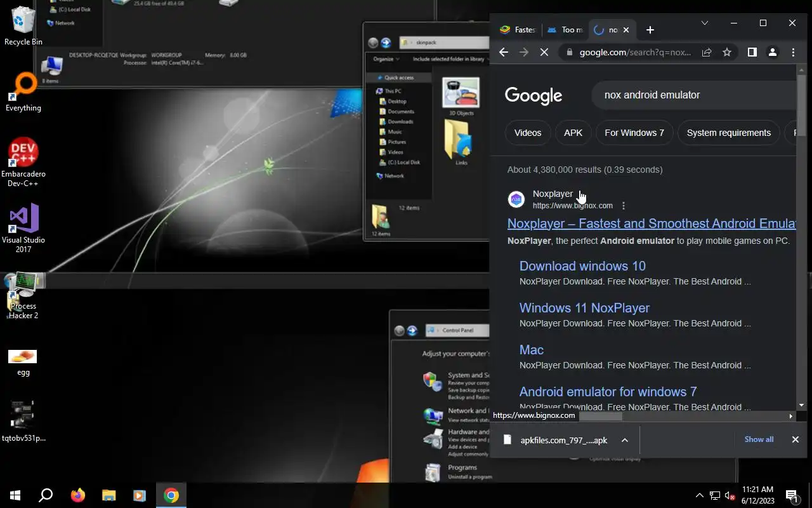This screenshot has width=812, height=508.
Task: View site information via the lock icon
Action: click(x=569, y=53)
